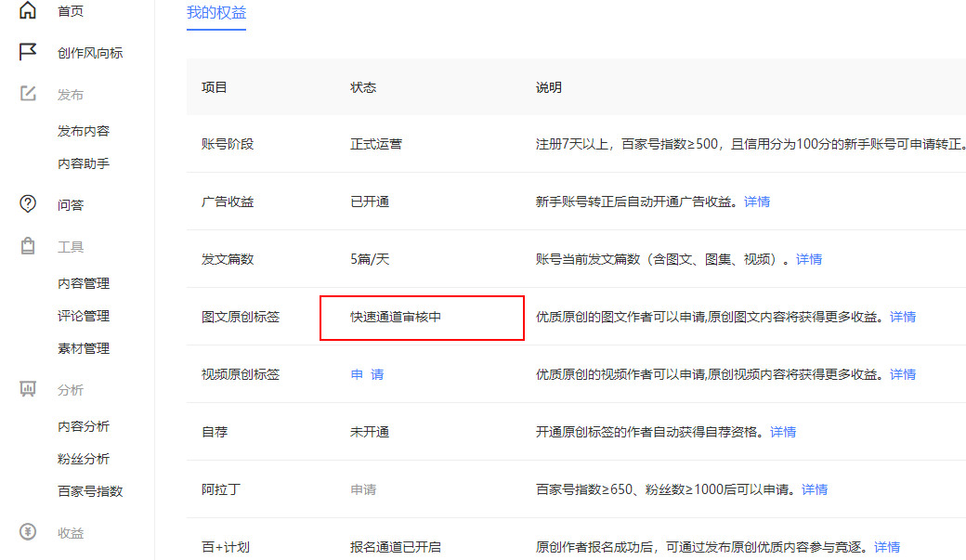Click the 快速通道审核中 status text

396,317
